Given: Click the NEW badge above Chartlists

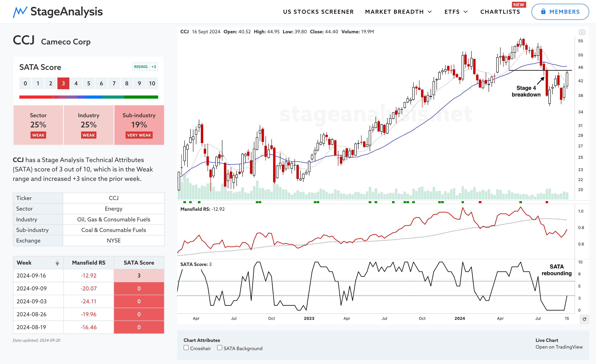Looking at the screenshot, I should [x=519, y=5].
